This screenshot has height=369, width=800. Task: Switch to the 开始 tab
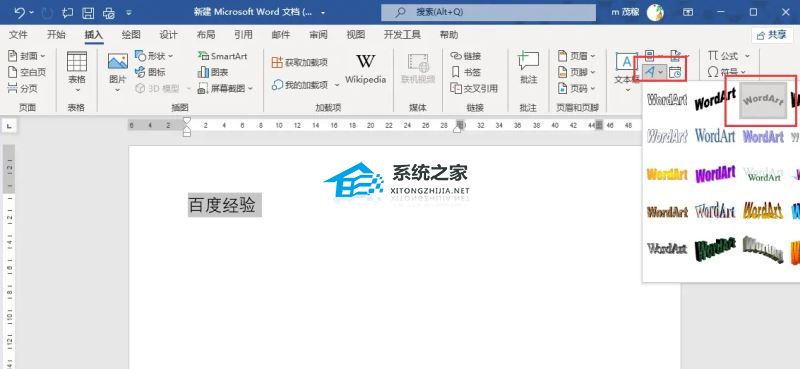[56, 35]
